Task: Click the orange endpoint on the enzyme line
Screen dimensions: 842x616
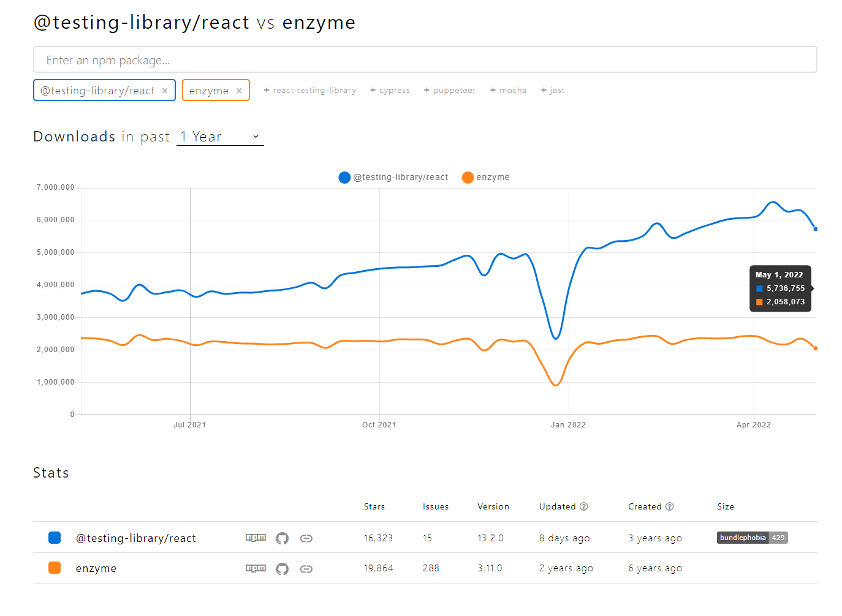Action: (x=815, y=348)
